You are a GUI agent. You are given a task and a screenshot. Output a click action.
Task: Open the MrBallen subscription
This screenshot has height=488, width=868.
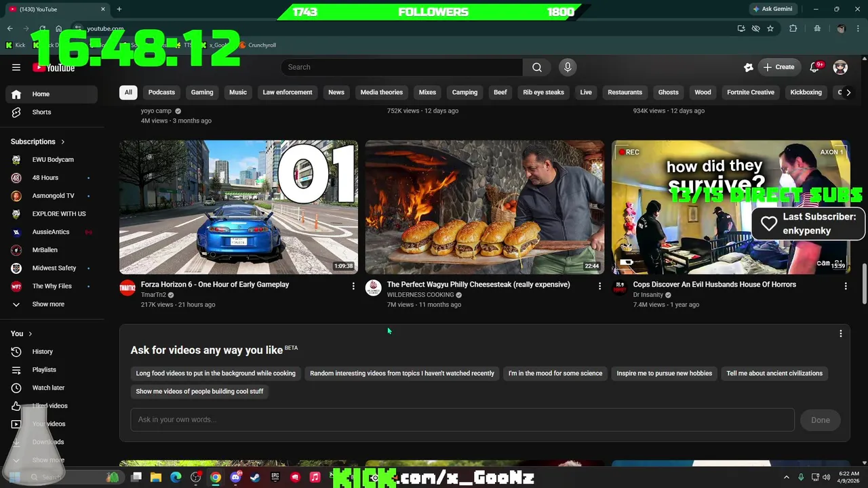point(52,250)
